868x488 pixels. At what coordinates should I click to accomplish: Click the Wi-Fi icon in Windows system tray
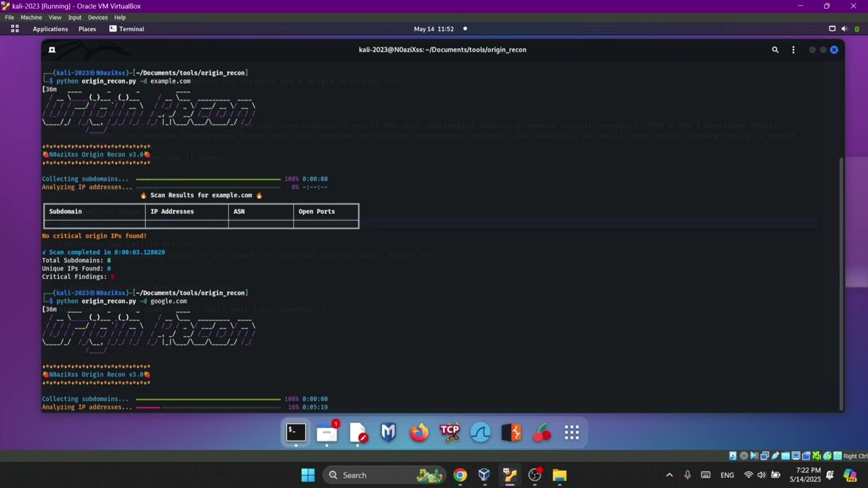(x=749, y=475)
